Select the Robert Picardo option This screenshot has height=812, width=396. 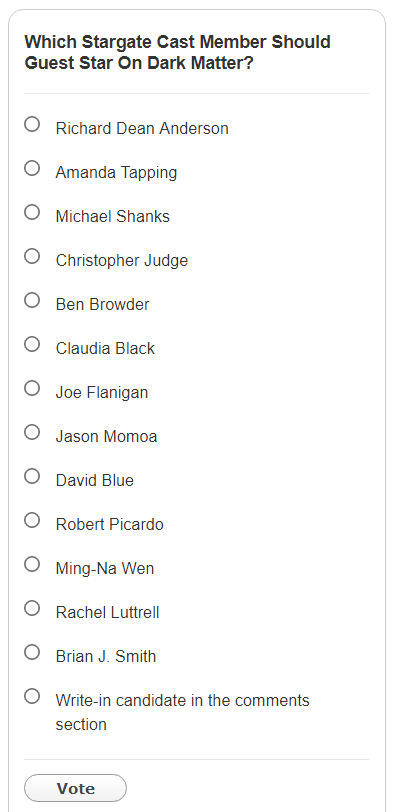(x=32, y=520)
